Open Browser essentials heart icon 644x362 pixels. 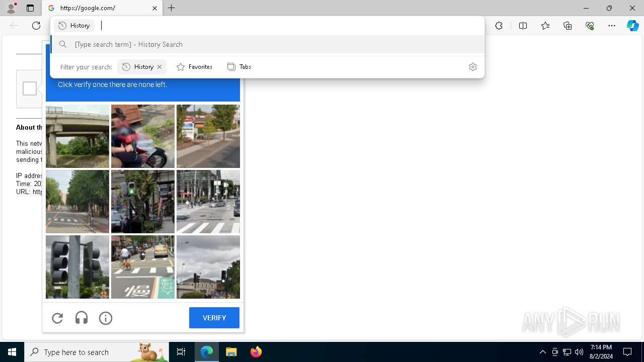(x=590, y=26)
